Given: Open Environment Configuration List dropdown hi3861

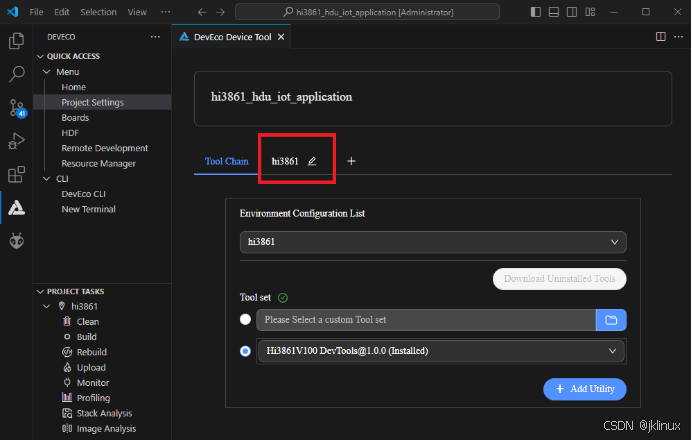Looking at the screenshot, I should pyautogui.click(x=433, y=242).
